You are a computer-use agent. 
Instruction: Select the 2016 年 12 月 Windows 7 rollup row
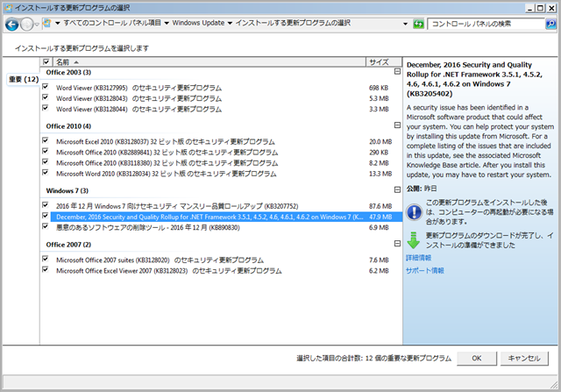tap(226, 206)
